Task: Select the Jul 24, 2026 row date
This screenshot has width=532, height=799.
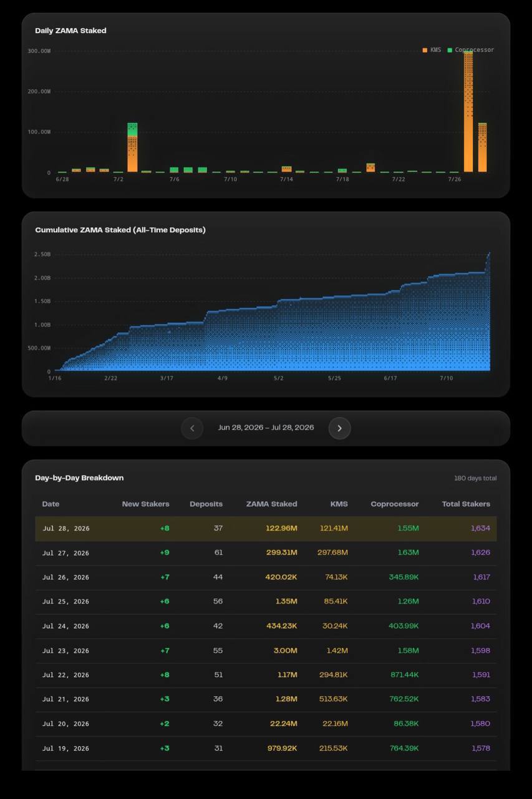Action: coord(66,626)
